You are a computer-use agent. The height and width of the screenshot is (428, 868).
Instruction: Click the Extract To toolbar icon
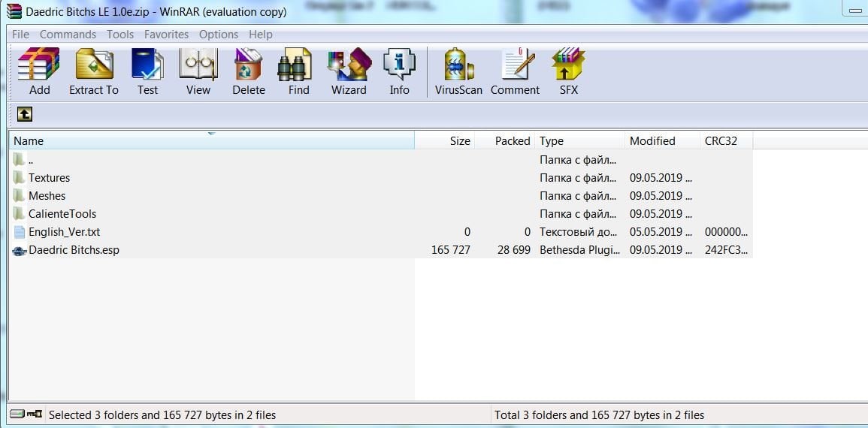pyautogui.click(x=94, y=64)
